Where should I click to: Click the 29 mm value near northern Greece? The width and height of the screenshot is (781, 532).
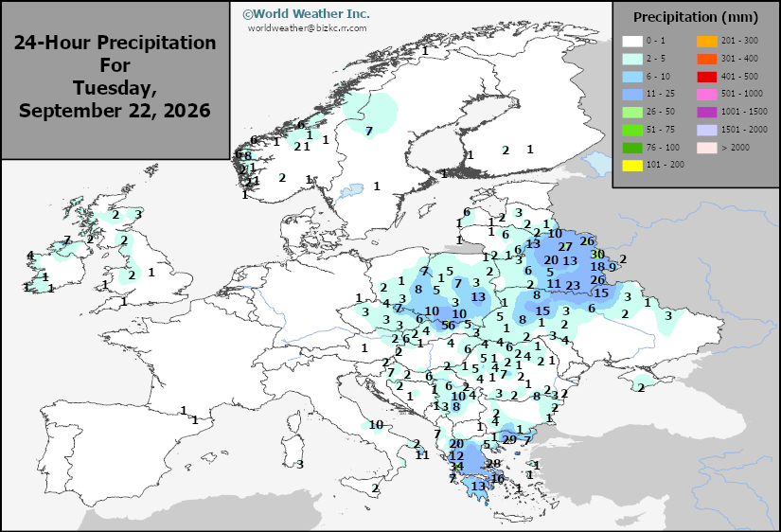click(509, 440)
